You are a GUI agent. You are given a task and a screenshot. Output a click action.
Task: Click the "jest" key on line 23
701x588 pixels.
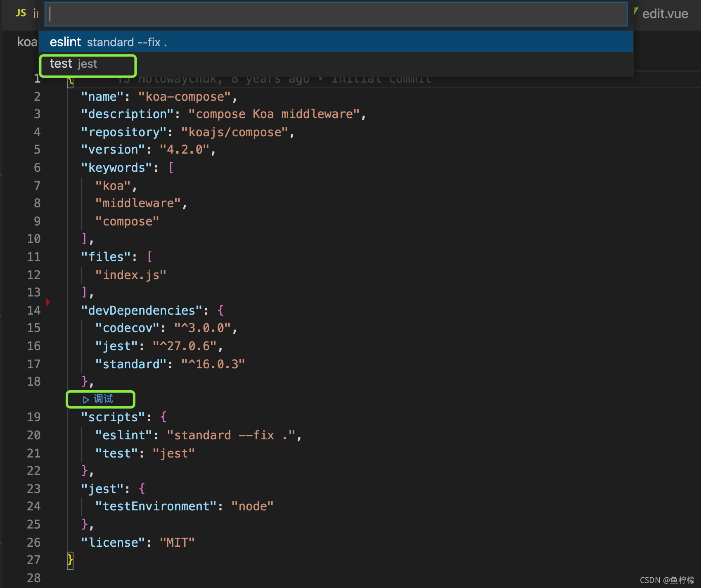tap(102, 489)
